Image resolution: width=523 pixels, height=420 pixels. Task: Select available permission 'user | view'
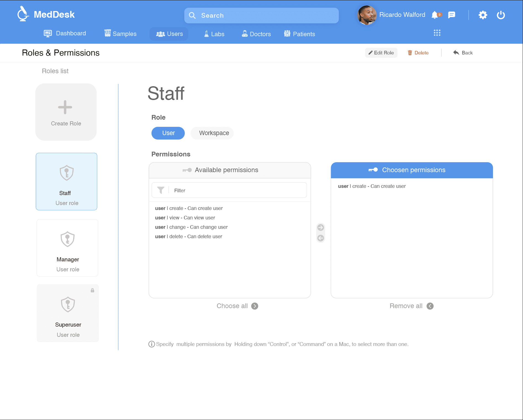coord(185,217)
